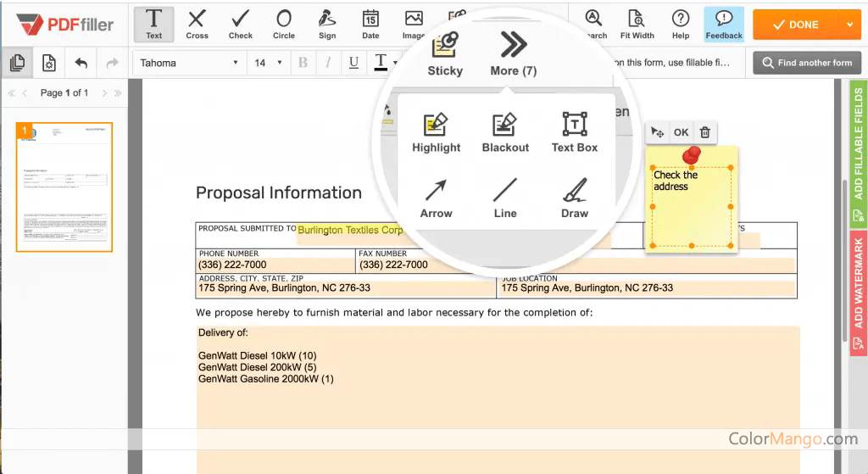Image resolution: width=868 pixels, height=474 pixels.
Task: Open the Sign tool
Action: coord(327,24)
